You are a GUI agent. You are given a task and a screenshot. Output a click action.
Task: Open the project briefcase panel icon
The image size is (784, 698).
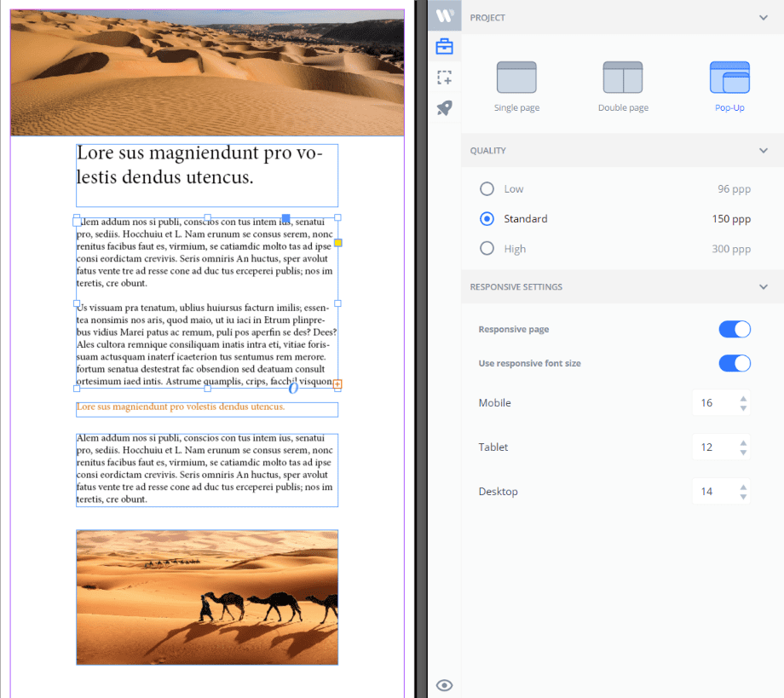tap(445, 47)
